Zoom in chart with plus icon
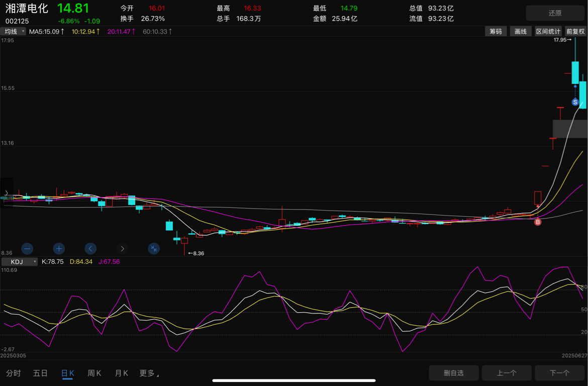 [x=59, y=248]
